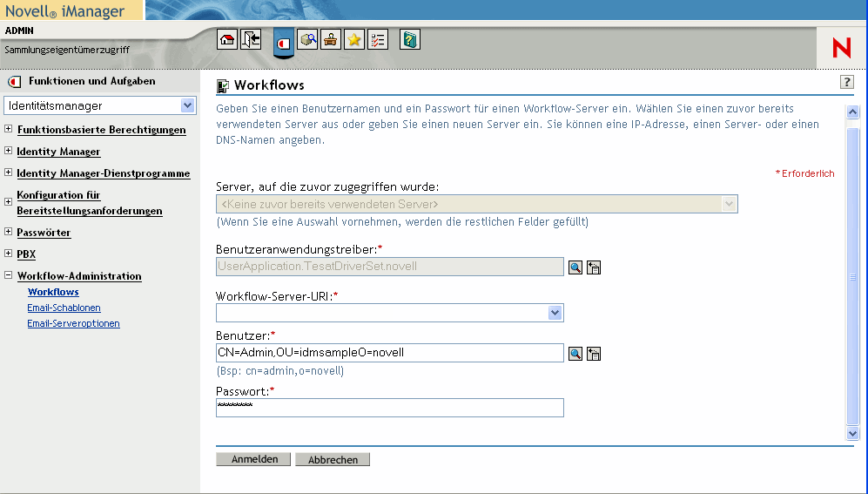Open the Home icon in the toolbar
868x494 pixels.
tap(227, 40)
